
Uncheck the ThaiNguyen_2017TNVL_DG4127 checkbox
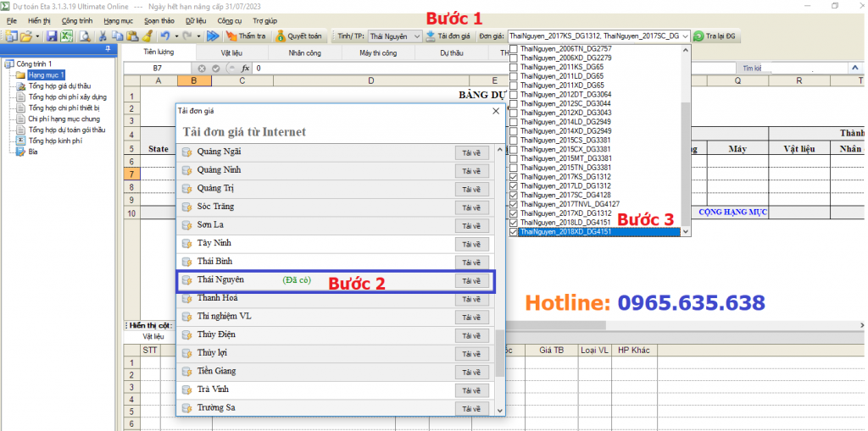(x=514, y=204)
